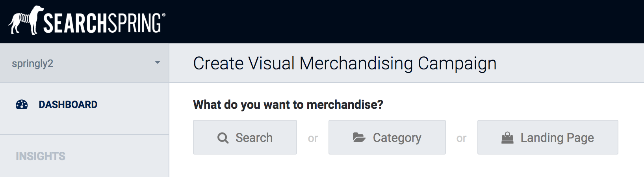Viewport: 644px width, 177px height.
Task: Click the "or" between Category and Landing Page
Action: pos(461,138)
